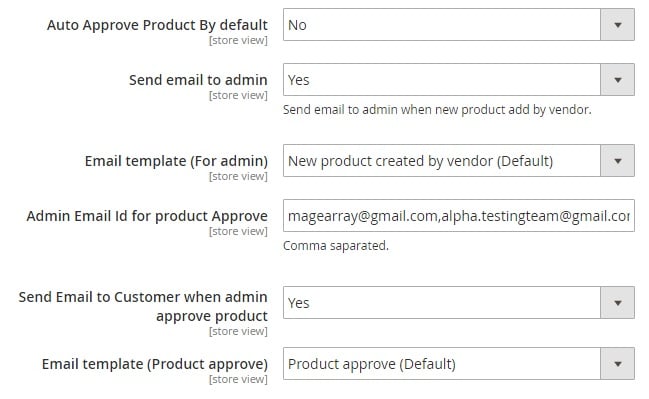This screenshot has height=399, width=649.
Task: Click the note about new product add by vendor
Action: (437, 110)
